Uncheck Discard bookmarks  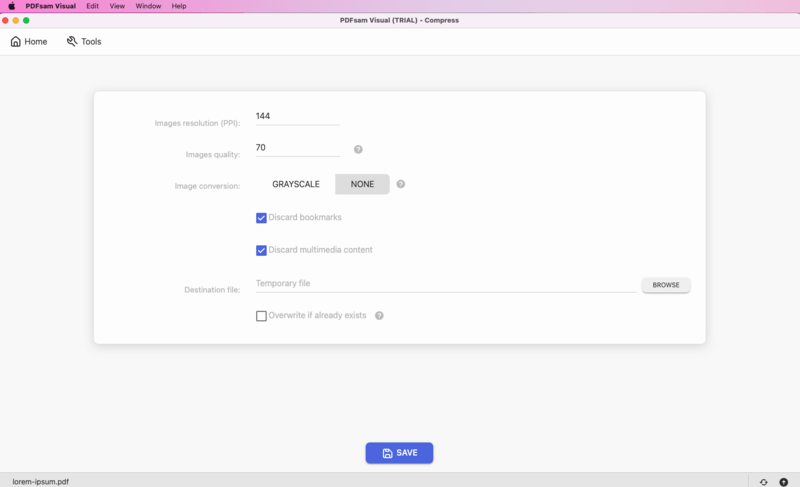[x=261, y=218]
